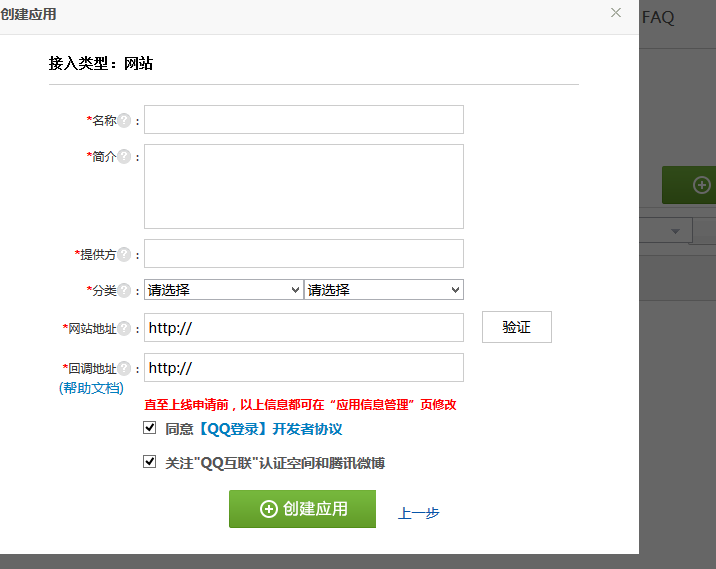Click the help icon next to 名称

pyautogui.click(x=124, y=121)
